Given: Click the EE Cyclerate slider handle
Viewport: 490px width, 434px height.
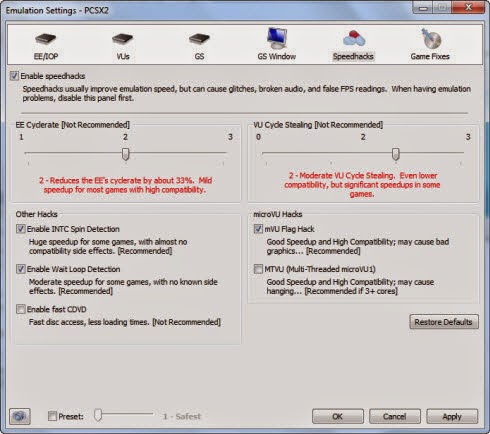Looking at the screenshot, I should coord(125,154).
